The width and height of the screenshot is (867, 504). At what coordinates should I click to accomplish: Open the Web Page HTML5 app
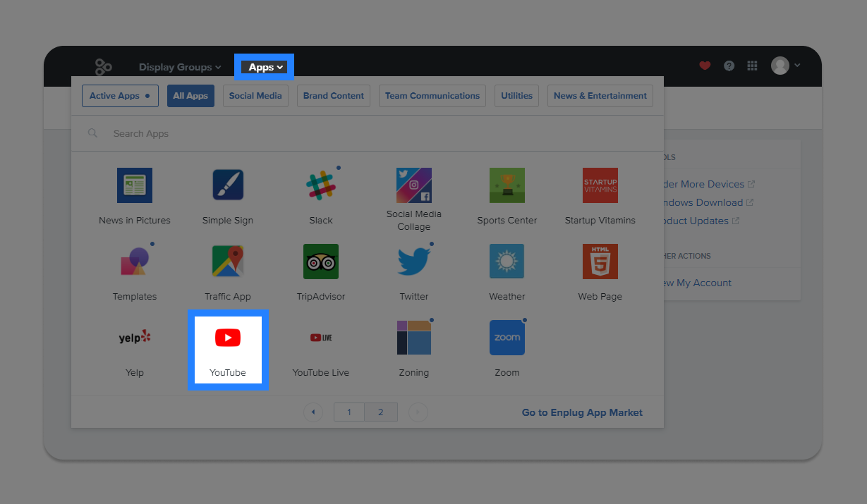[x=600, y=262]
